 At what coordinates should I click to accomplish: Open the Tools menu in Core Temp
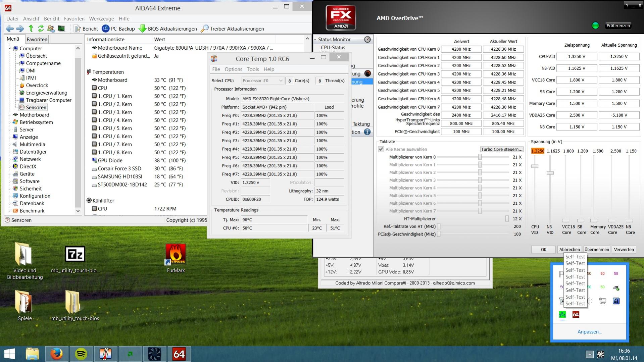253,69
